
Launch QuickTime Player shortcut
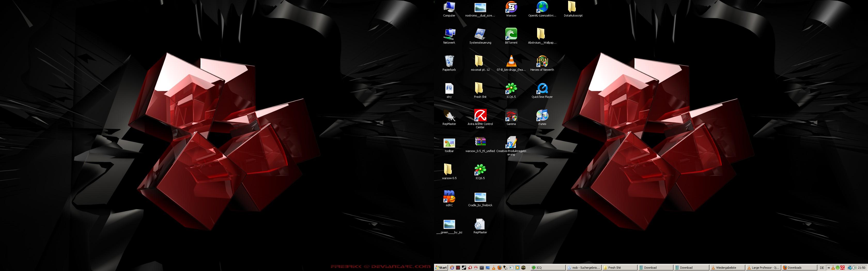click(x=542, y=91)
